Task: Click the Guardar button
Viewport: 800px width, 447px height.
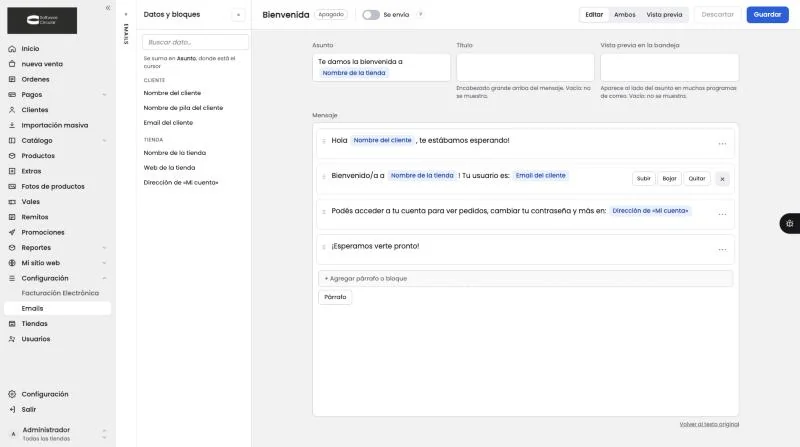Action: (767, 15)
